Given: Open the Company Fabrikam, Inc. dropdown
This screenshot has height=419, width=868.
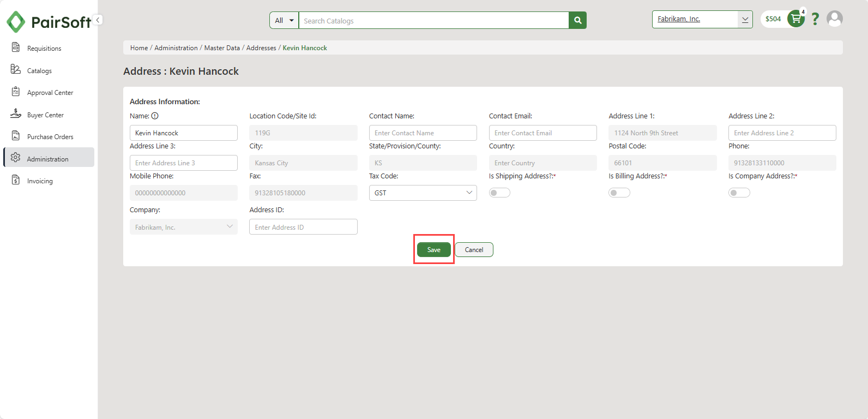Looking at the screenshot, I should [x=184, y=227].
